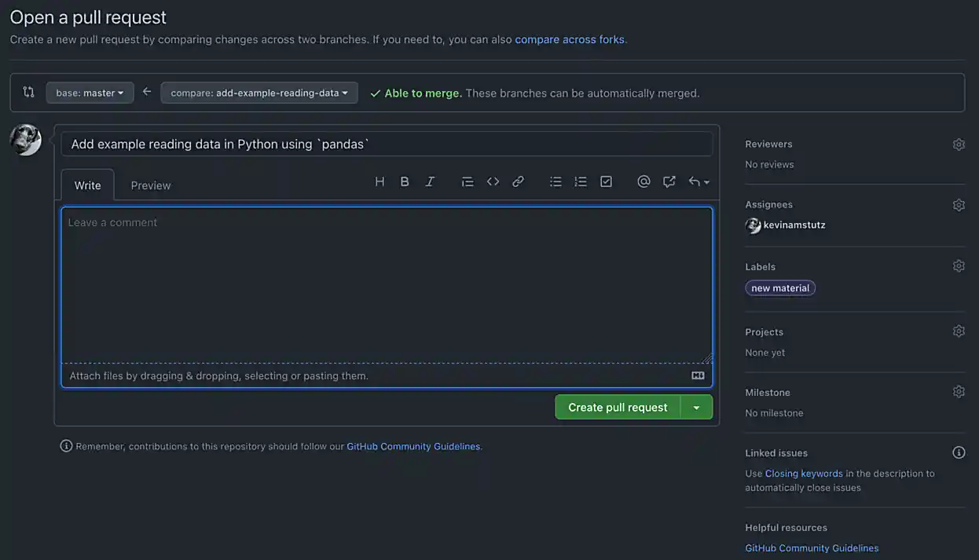Open the Labels settings gear
Viewport: 979px width, 560px height.
(x=959, y=265)
